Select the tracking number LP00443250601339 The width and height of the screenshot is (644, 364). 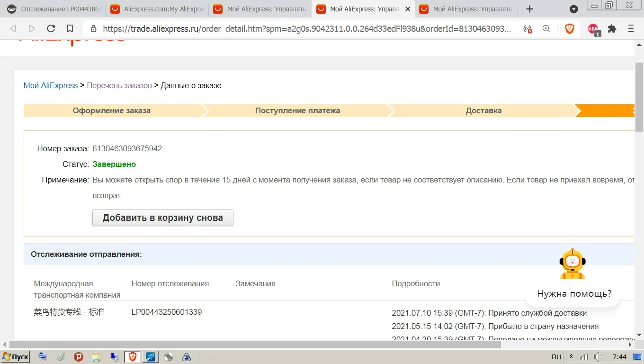click(167, 312)
